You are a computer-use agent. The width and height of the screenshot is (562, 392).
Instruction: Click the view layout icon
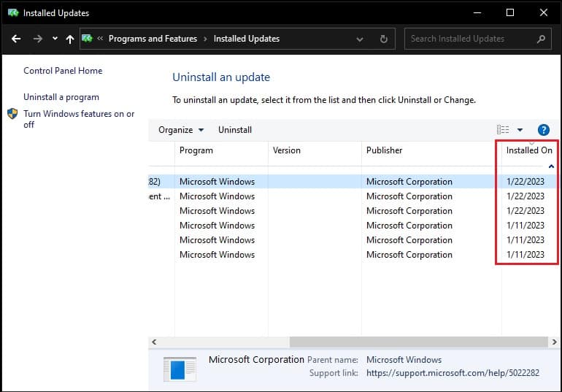[503, 129]
